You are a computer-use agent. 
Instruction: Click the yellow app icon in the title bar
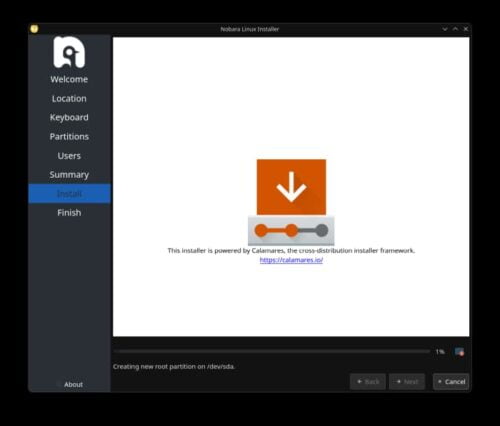[x=34, y=29]
